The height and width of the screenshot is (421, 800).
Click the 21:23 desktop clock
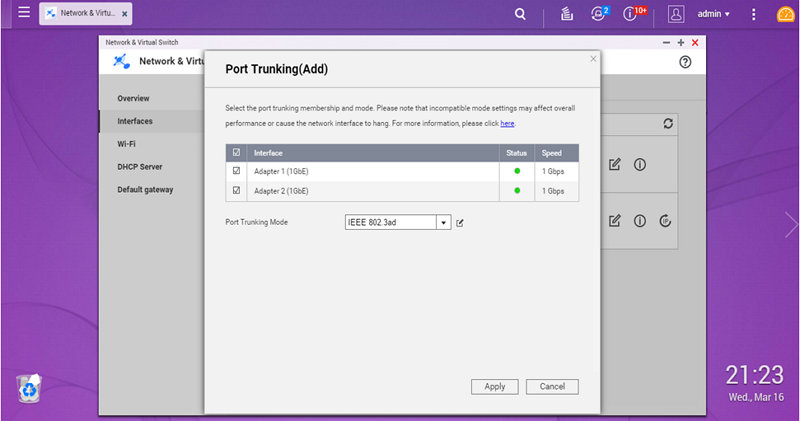755,375
